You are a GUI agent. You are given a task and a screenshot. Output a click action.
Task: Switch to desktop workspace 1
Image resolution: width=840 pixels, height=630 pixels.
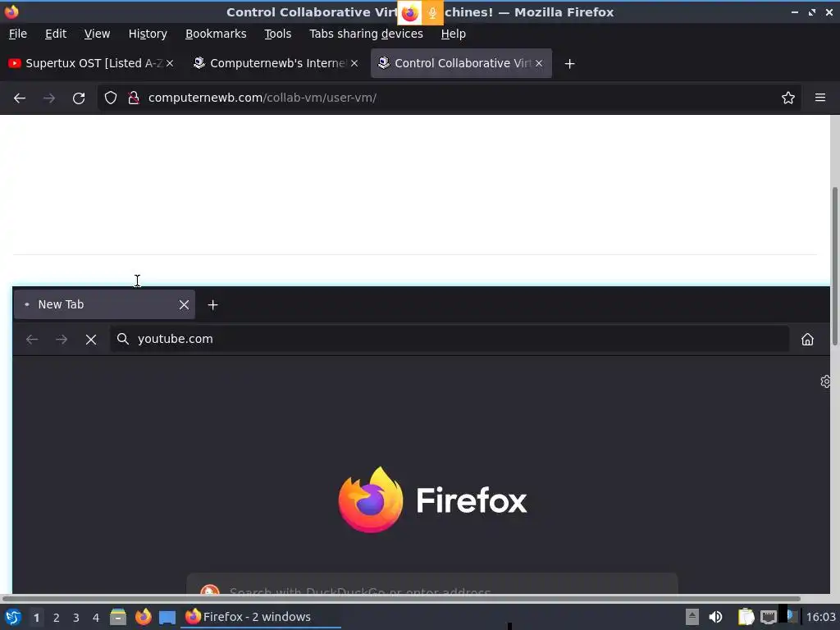tap(36, 618)
